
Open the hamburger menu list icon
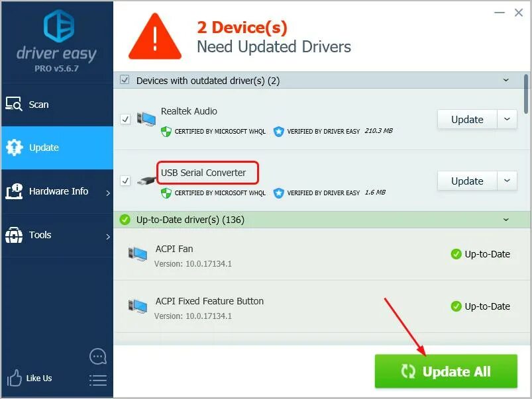pyautogui.click(x=98, y=380)
